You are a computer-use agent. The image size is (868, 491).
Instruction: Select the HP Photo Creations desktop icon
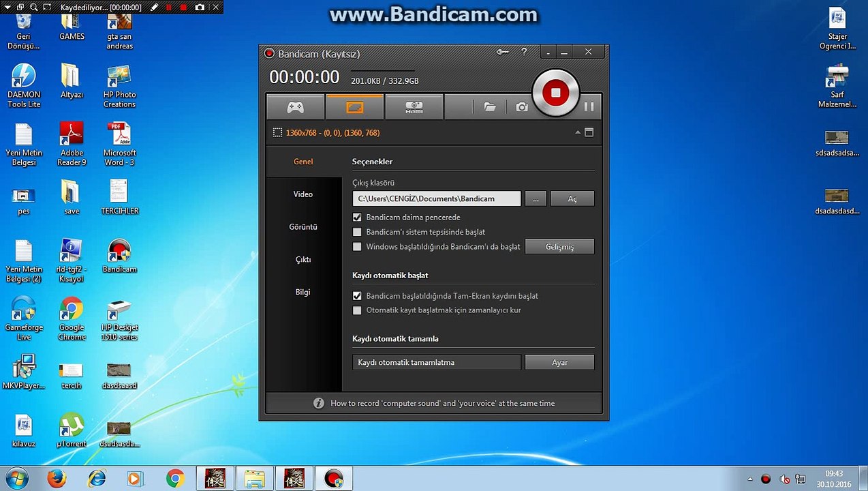tap(120, 86)
